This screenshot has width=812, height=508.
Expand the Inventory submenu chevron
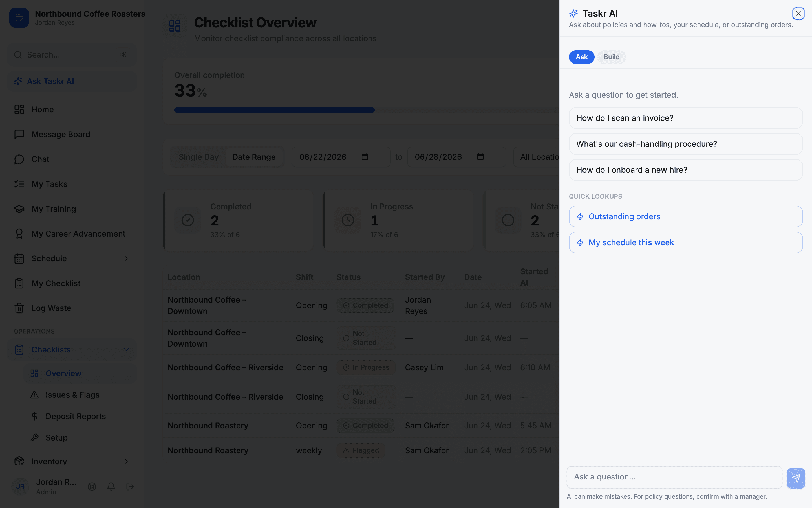(126, 461)
